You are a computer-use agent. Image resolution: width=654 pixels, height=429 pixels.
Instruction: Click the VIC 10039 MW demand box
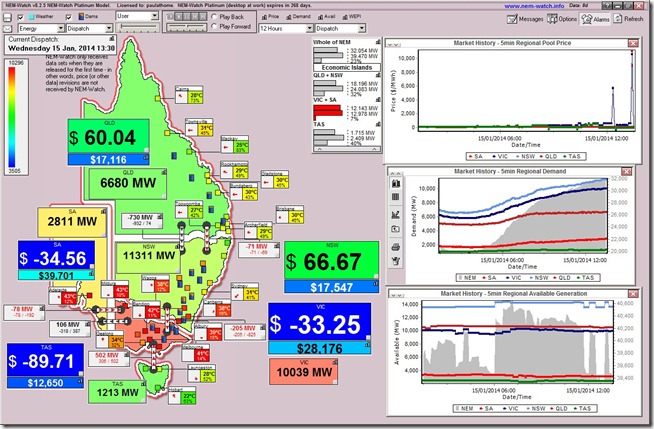(304, 371)
